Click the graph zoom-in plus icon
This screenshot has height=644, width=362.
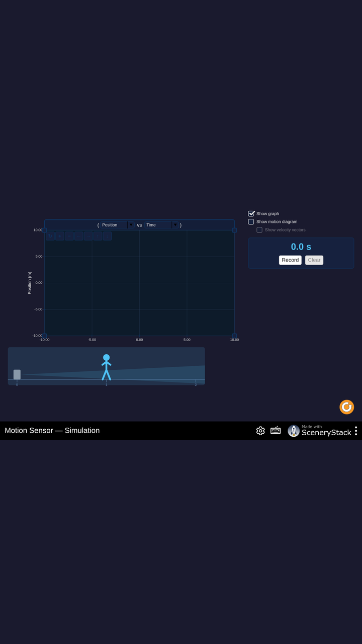click(60, 236)
